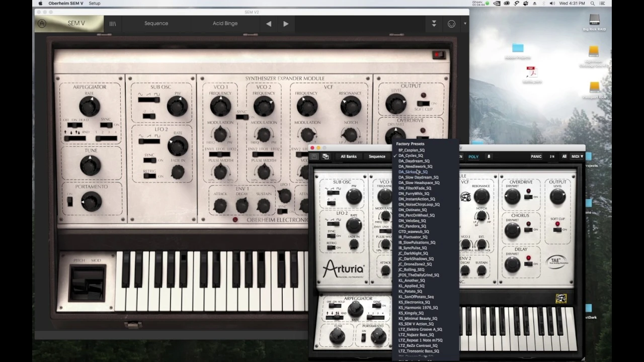Advance to the next preset arrow
Image resolution: width=644 pixels, height=362 pixels.
coord(286,24)
